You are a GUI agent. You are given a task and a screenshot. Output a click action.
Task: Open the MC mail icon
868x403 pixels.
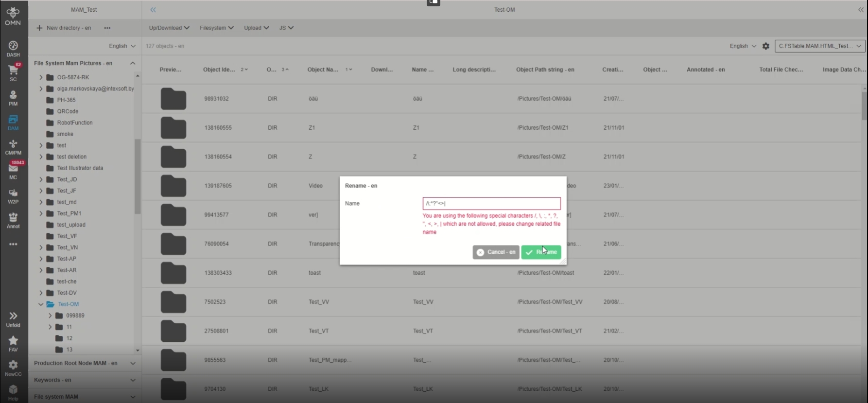[13, 171]
